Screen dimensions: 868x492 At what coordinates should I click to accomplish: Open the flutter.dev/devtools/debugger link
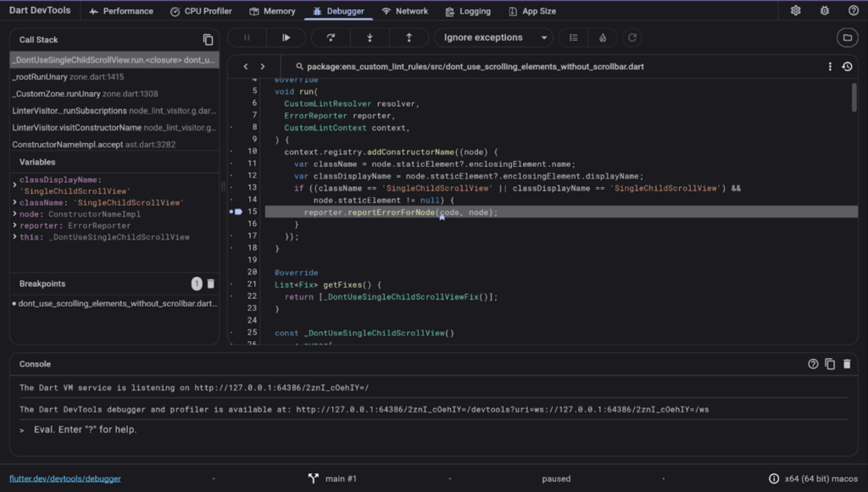[x=65, y=478]
